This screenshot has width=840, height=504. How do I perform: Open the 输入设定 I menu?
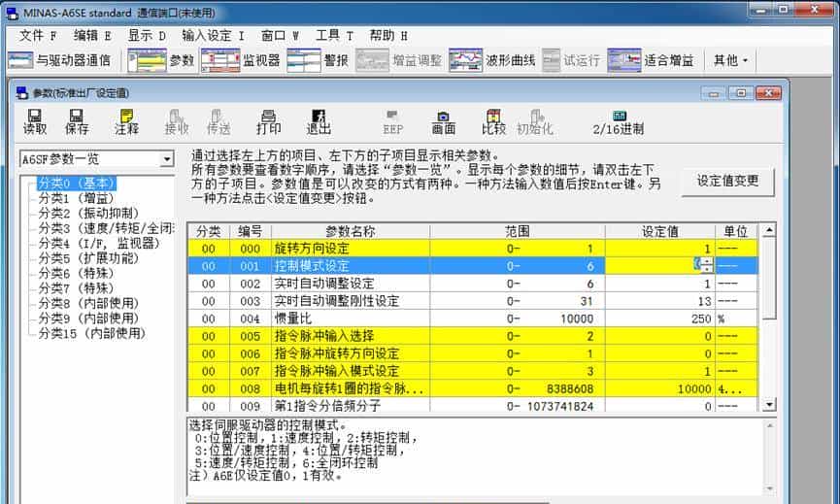click(x=213, y=36)
